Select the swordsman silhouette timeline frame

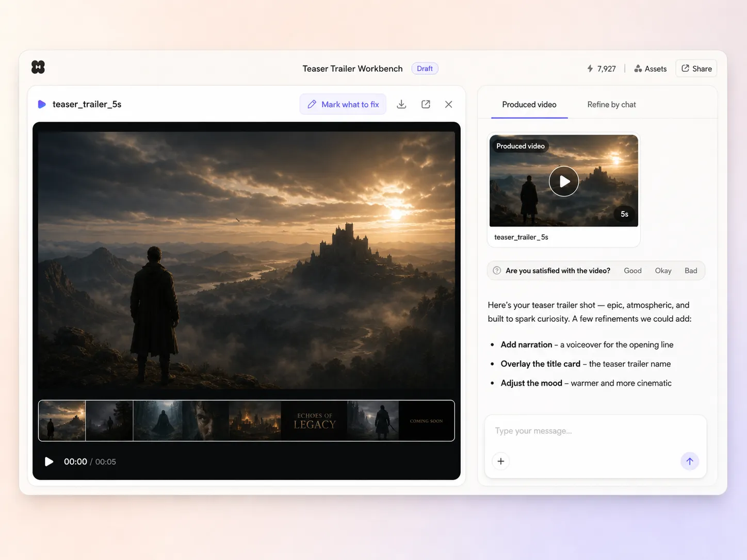[x=373, y=421]
